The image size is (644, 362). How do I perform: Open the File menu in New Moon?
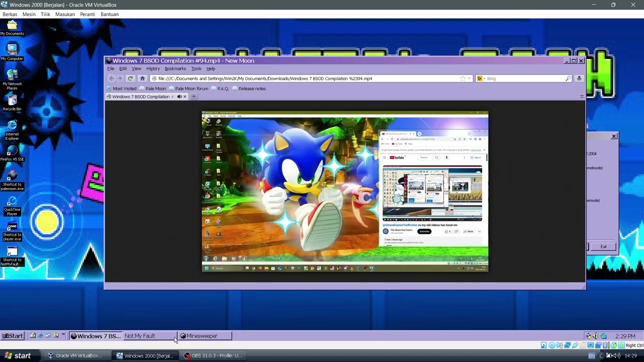point(111,69)
